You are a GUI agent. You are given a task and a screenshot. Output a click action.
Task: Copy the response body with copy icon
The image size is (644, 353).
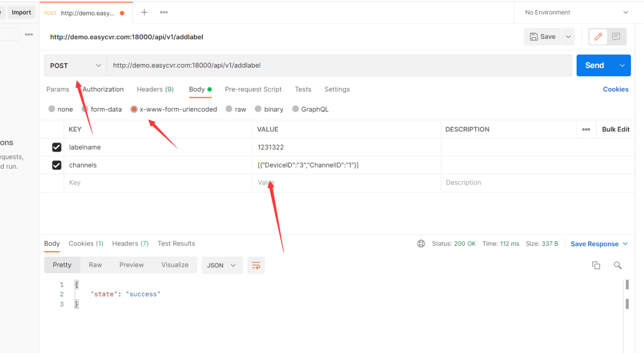pos(596,265)
